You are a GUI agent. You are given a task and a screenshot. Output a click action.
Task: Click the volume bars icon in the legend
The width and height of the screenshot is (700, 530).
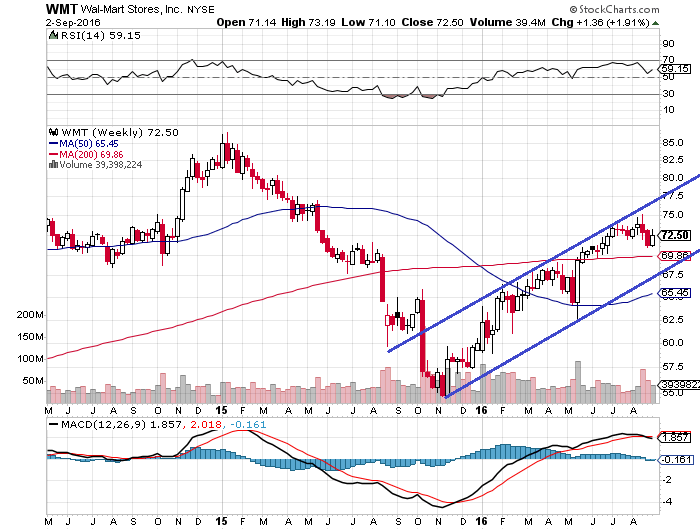tap(53, 164)
